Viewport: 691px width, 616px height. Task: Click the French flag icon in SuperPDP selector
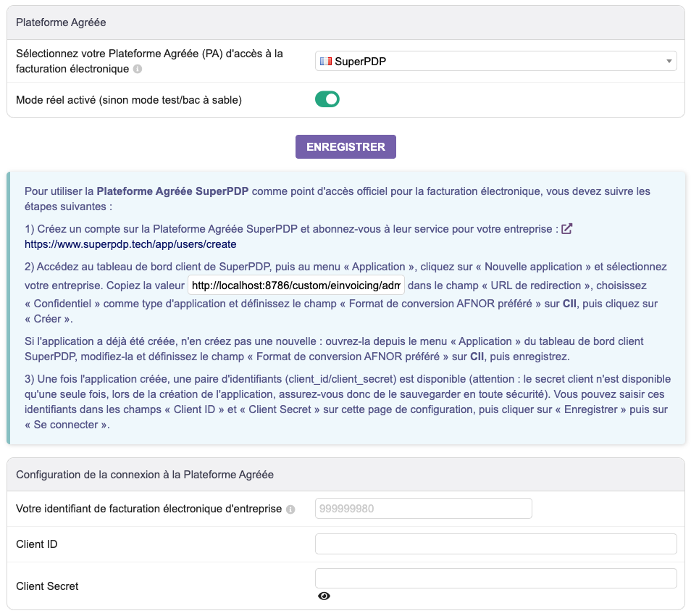click(326, 62)
